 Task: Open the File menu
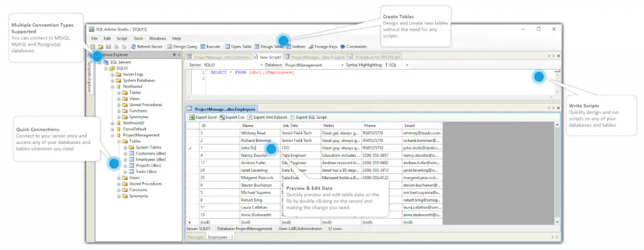(x=94, y=38)
